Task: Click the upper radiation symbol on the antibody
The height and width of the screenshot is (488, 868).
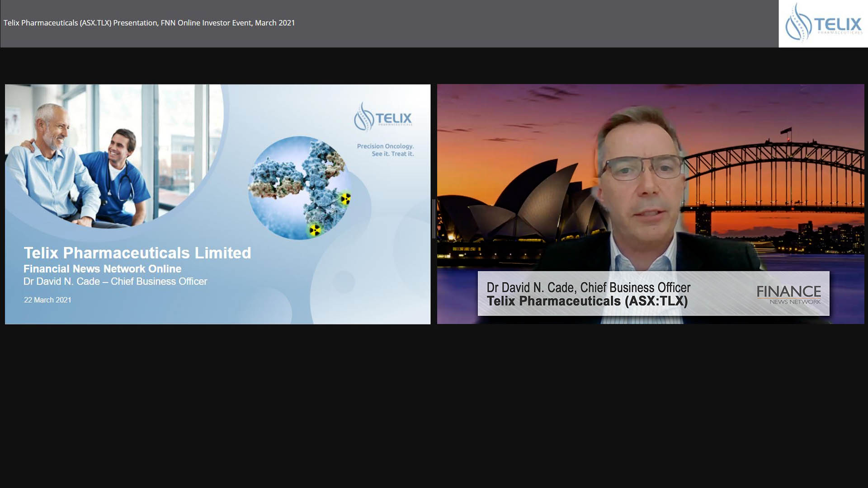Action: click(345, 198)
